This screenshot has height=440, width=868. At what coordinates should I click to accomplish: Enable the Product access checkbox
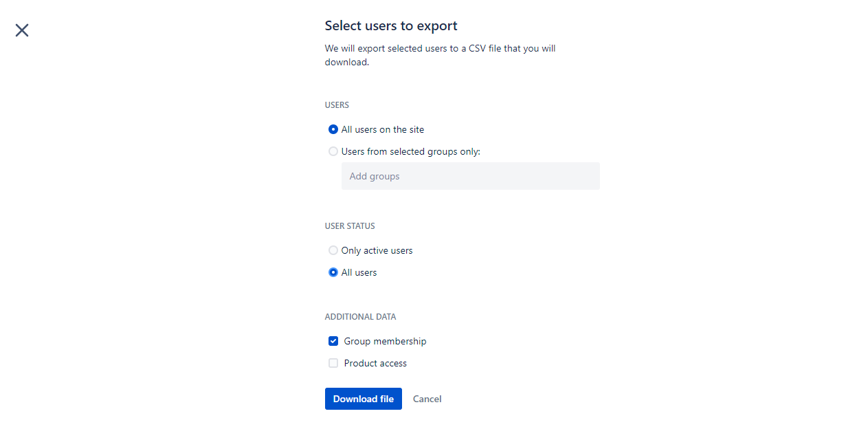coord(333,363)
